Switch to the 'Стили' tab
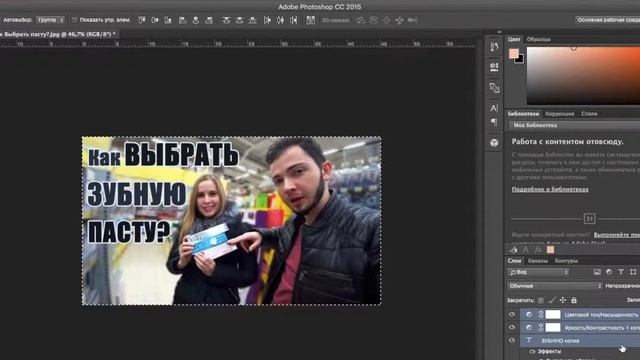Screen dimensions: 640x360 (x=589, y=114)
